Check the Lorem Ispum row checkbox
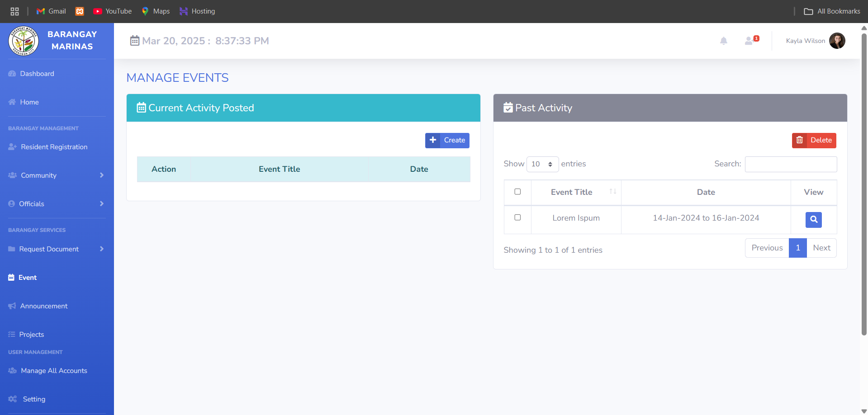868x415 pixels. click(517, 217)
